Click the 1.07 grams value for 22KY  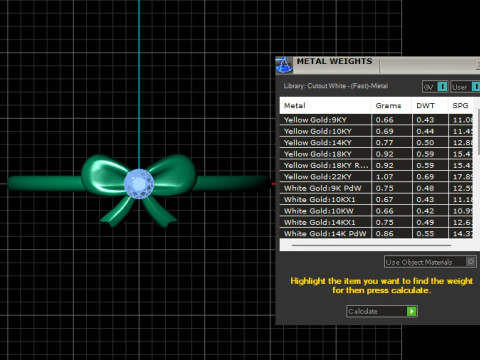(385, 177)
